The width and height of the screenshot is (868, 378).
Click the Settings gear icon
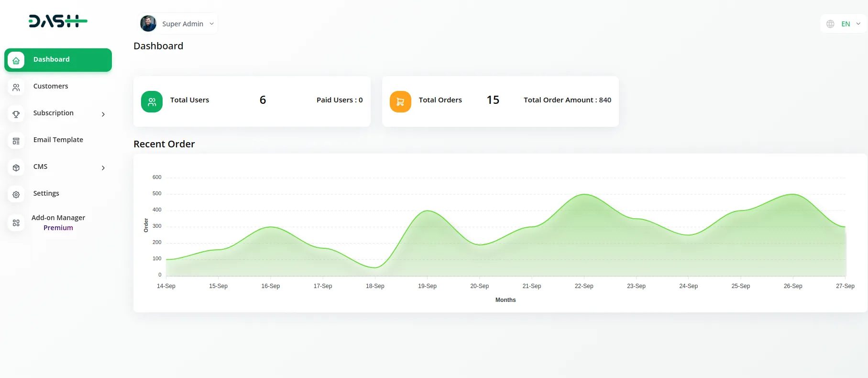click(x=16, y=194)
